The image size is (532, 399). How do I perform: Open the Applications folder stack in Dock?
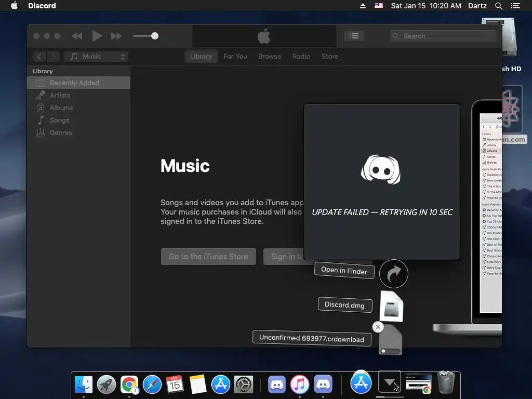(x=361, y=382)
